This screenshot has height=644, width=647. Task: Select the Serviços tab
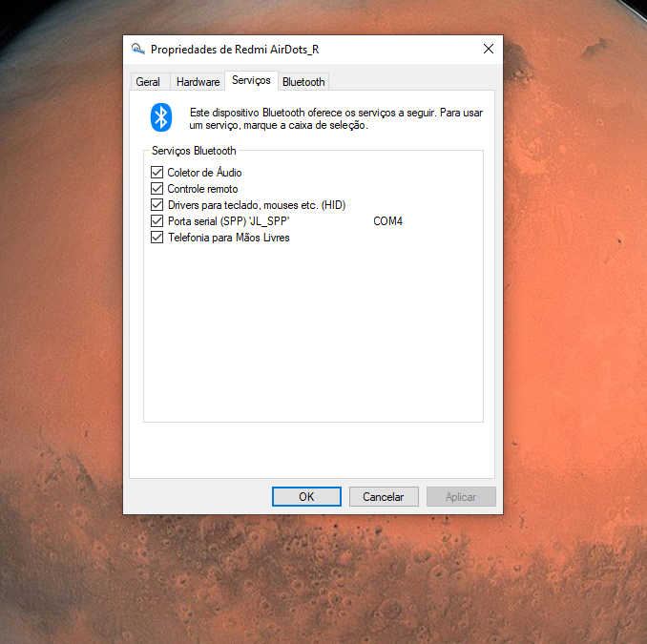point(251,80)
